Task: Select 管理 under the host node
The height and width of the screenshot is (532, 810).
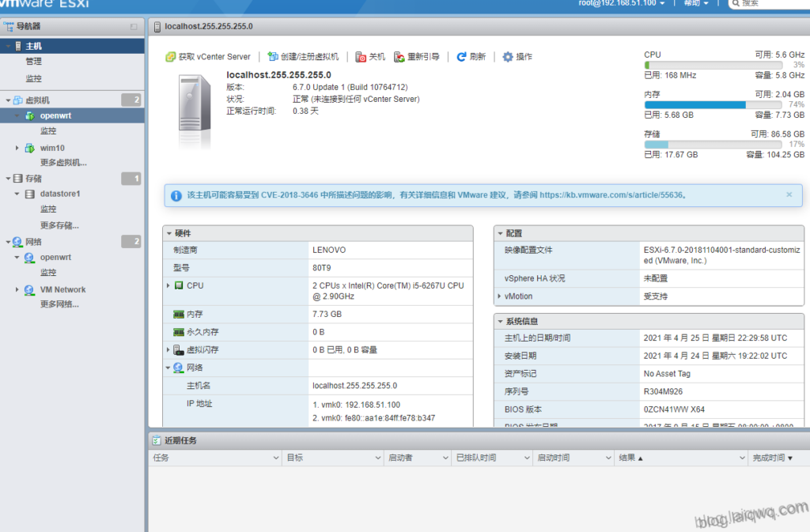Action: point(34,61)
